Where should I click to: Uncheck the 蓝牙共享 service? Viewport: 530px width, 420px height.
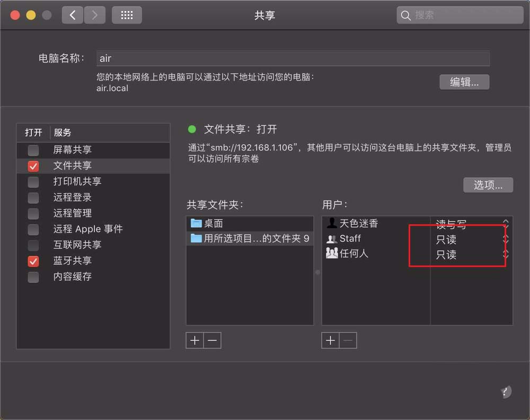click(x=33, y=261)
